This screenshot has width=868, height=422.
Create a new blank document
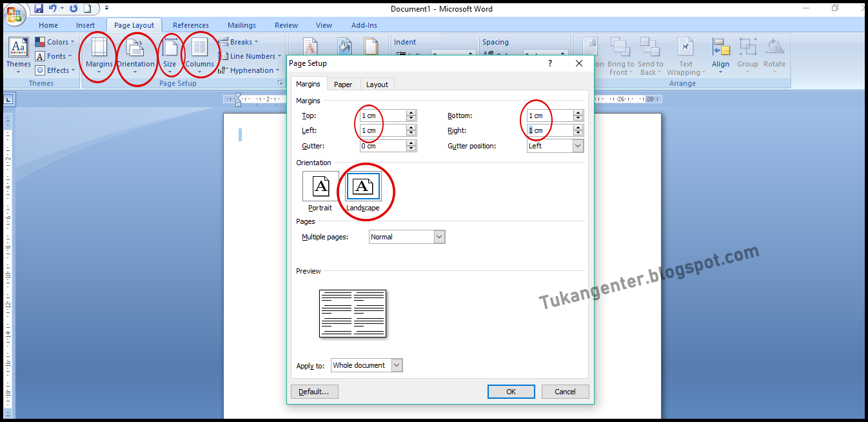tap(88, 8)
